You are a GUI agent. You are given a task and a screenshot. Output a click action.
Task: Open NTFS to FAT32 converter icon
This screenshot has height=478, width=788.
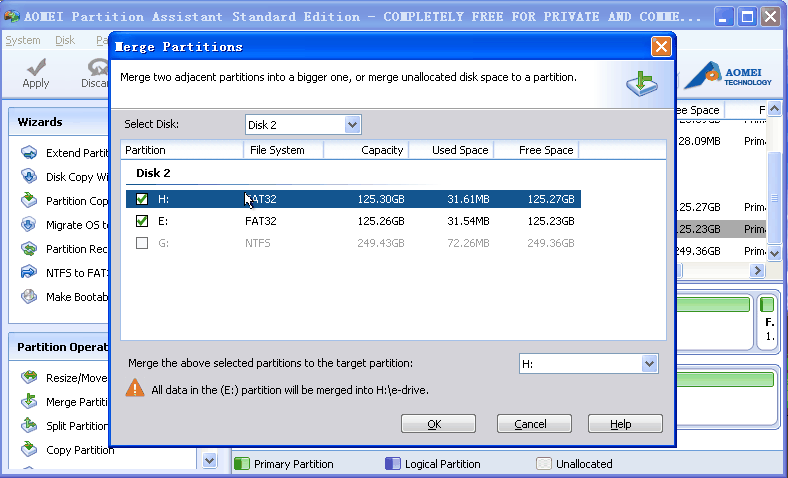tap(29, 272)
